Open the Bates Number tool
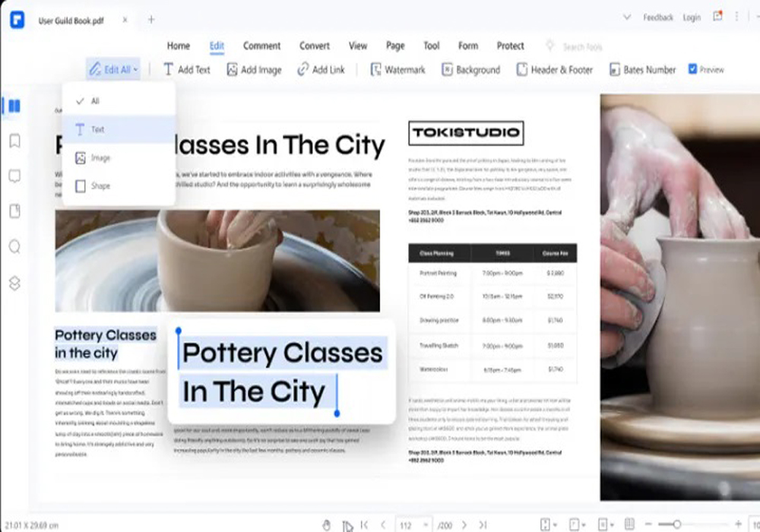This screenshot has height=532, width=760. [x=642, y=69]
